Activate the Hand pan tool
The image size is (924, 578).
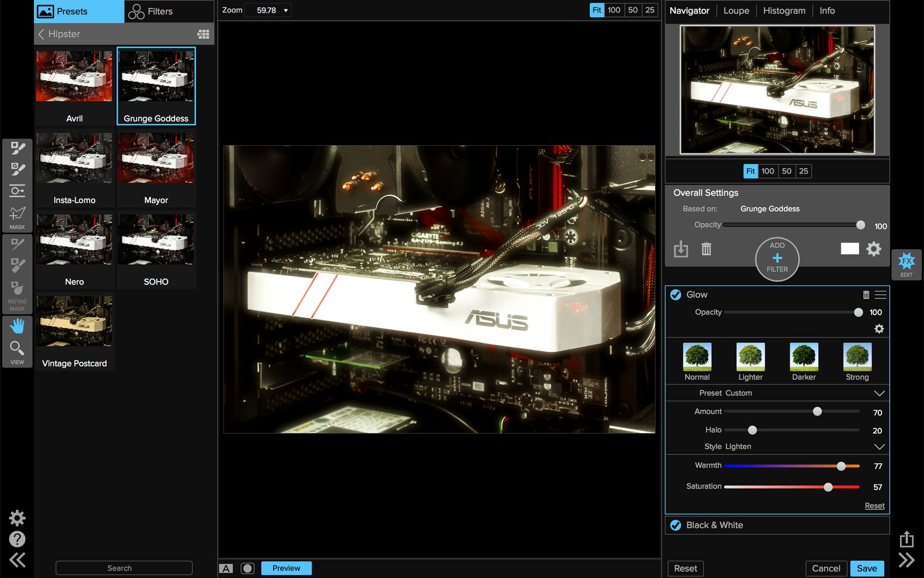click(17, 326)
